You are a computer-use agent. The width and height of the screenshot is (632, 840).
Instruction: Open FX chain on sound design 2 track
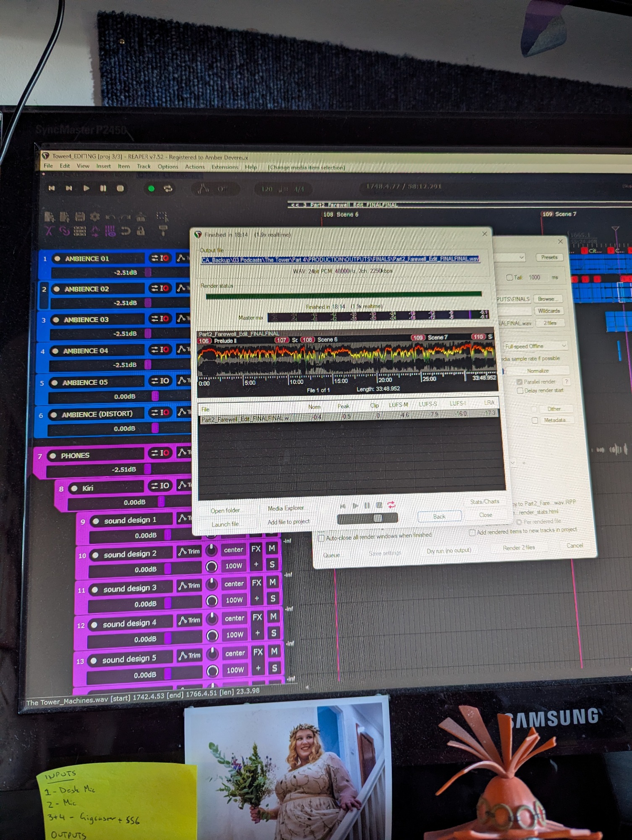(256, 549)
